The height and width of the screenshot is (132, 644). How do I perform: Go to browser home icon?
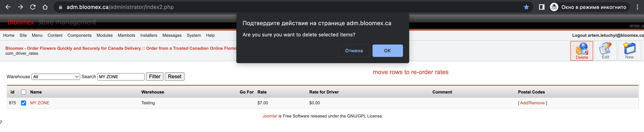[45, 7]
